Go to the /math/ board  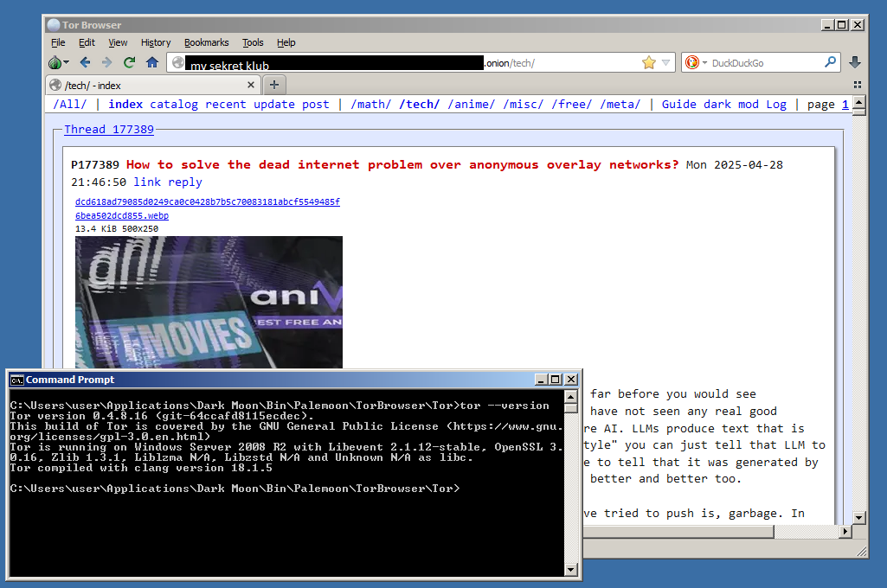tap(370, 104)
